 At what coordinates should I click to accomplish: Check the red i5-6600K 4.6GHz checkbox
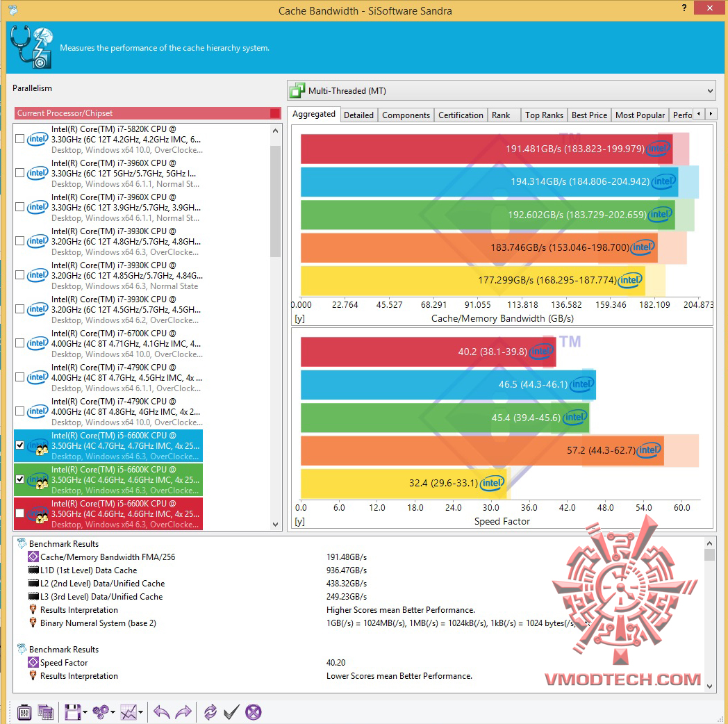pyautogui.click(x=19, y=513)
